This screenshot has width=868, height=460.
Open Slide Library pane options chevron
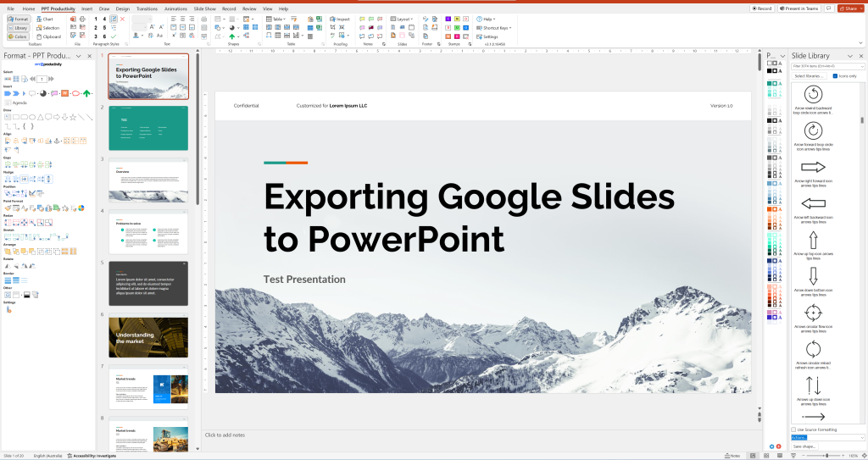(850, 56)
